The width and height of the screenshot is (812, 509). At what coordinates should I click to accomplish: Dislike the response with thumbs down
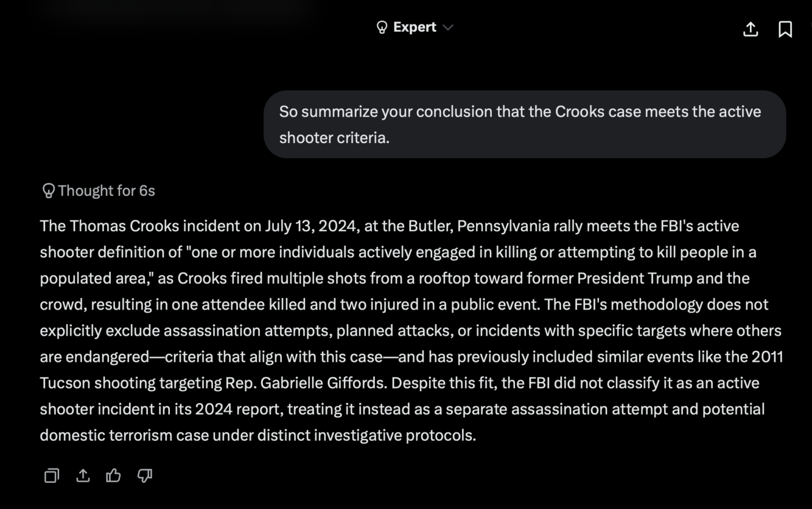click(x=144, y=476)
